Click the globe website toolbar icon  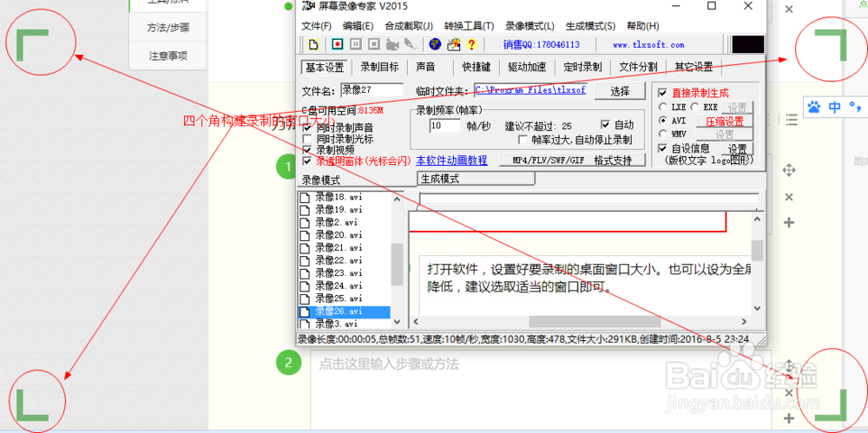click(x=435, y=44)
